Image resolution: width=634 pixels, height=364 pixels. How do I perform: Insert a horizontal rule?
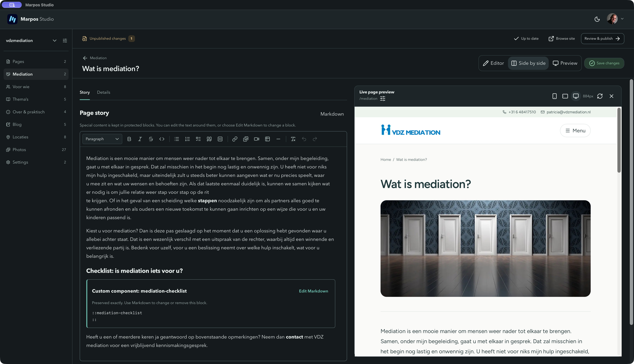pos(278,139)
